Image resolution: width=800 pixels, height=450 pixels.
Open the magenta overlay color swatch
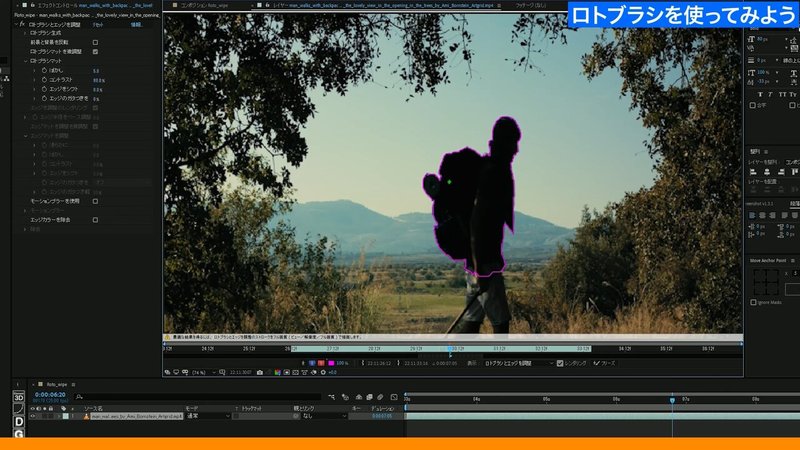331,363
